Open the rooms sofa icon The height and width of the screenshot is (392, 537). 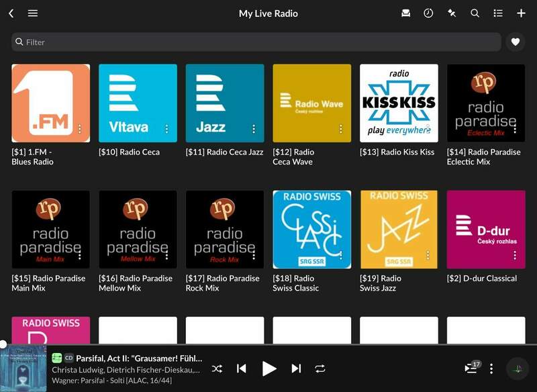[x=406, y=13]
